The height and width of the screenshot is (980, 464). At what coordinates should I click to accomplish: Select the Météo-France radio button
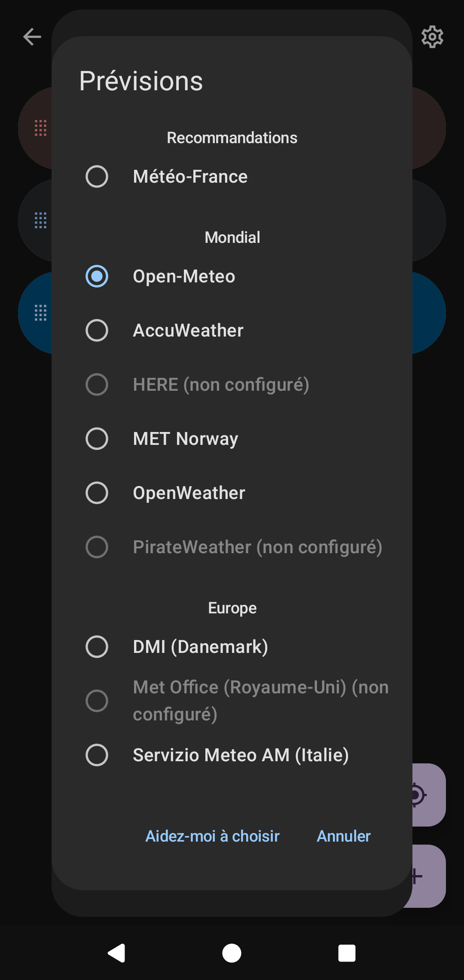pyautogui.click(x=97, y=177)
